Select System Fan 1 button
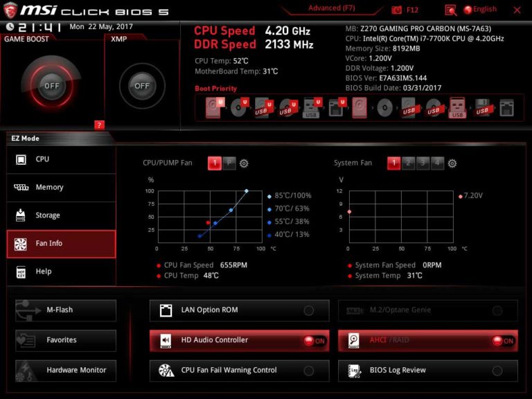Screen dimensions: 532x399 click(393, 163)
